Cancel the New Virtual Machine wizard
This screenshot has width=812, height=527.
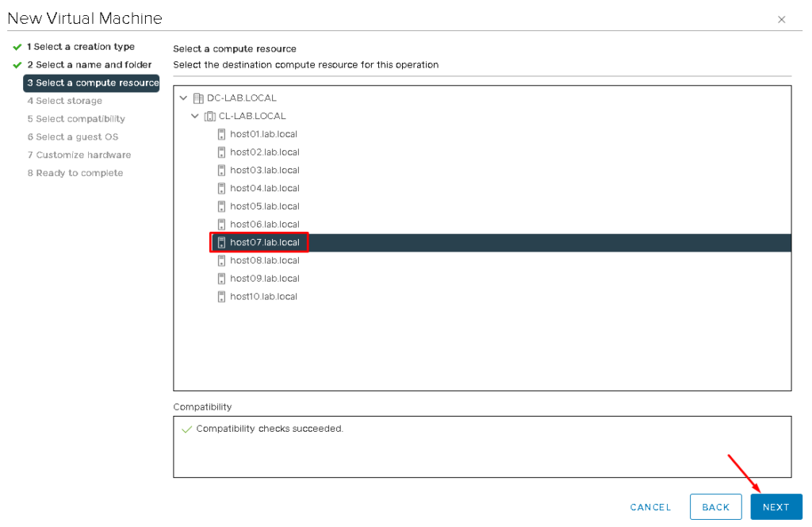pos(650,507)
